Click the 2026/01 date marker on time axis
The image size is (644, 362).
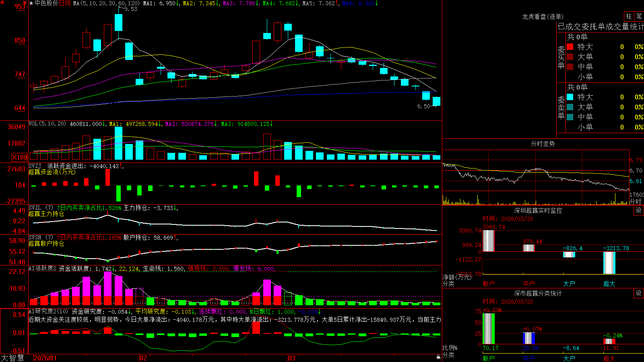(45, 358)
